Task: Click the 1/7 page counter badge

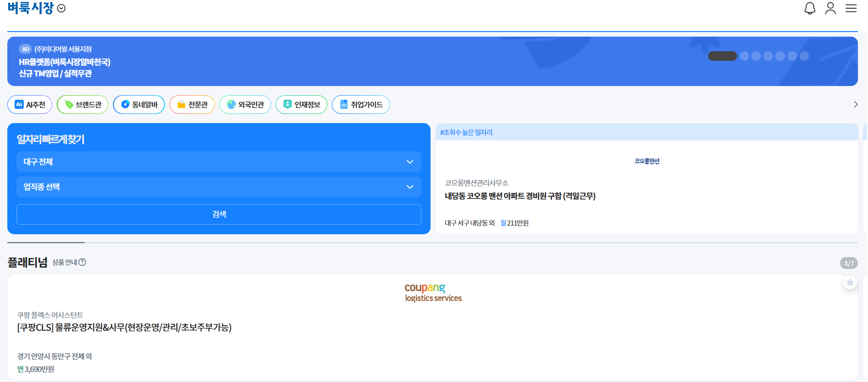Action: pos(849,263)
